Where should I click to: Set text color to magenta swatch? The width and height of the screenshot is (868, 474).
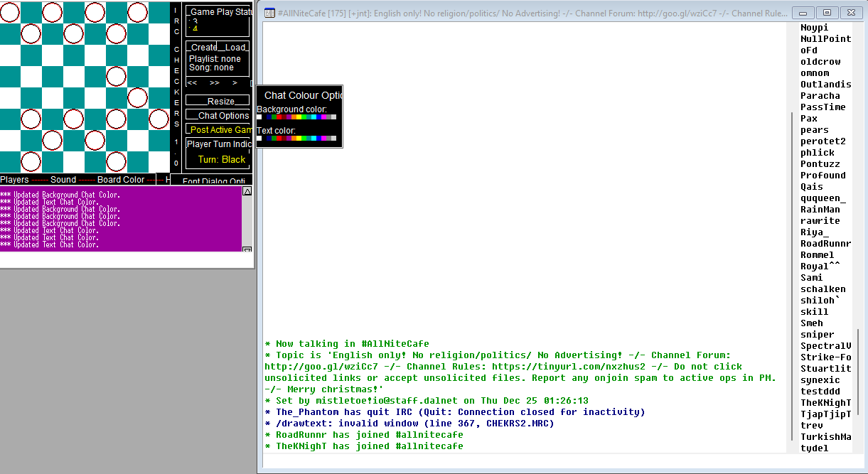tap(324, 139)
